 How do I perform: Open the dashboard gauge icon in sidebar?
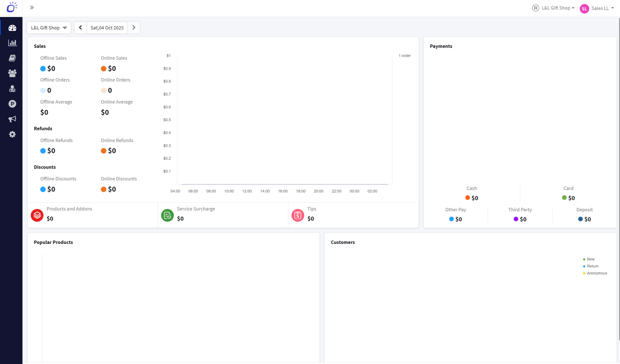(x=12, y=28)
